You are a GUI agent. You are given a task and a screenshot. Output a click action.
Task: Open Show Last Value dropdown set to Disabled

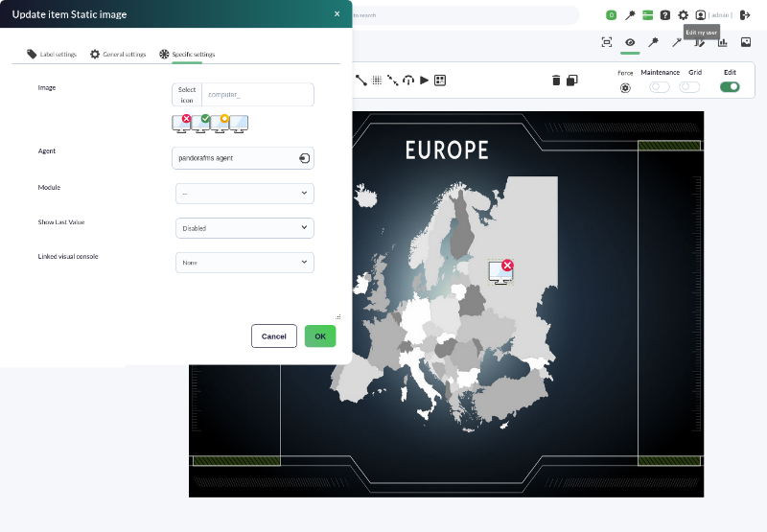click(x=244, y=228)
